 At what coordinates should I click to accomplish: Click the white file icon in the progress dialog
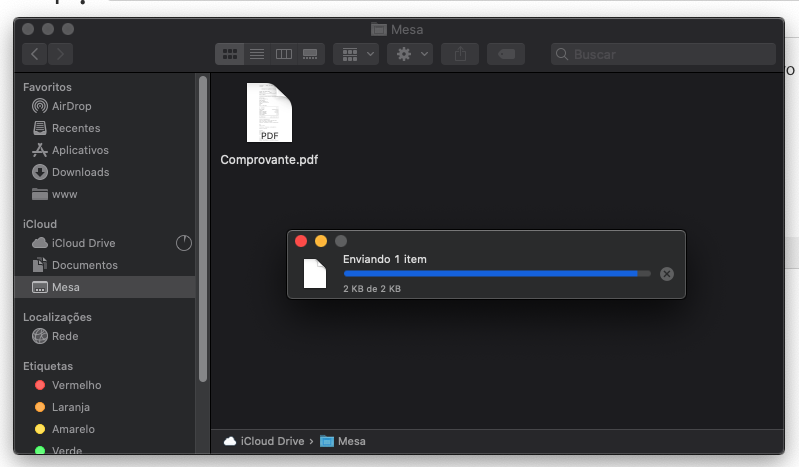click(315, 273)
